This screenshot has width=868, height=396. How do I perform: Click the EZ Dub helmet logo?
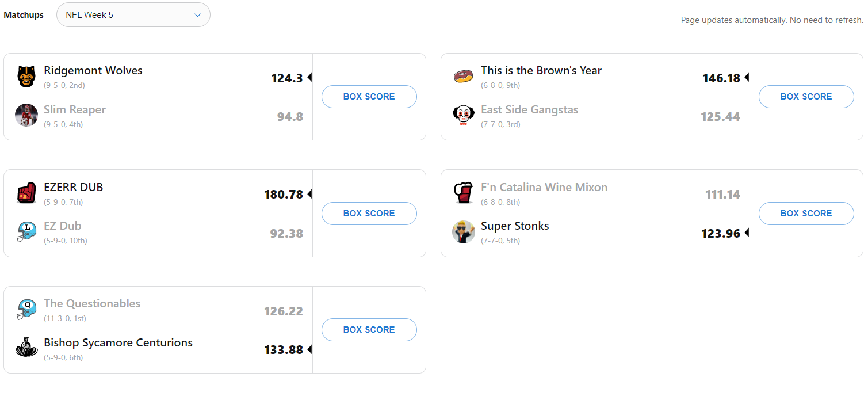(26, 232)
